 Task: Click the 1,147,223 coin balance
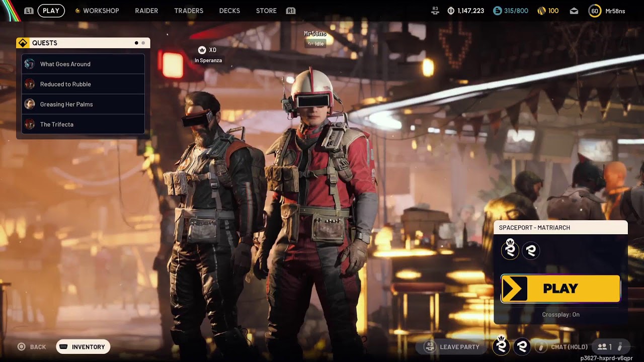470,11
